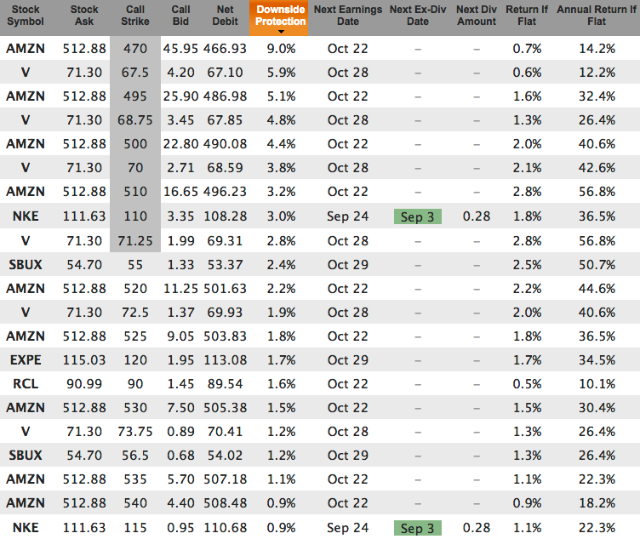The width and height of the screenshot is (640, 539).
Task: Click the 466.93 net debit value
Action: 225,49
